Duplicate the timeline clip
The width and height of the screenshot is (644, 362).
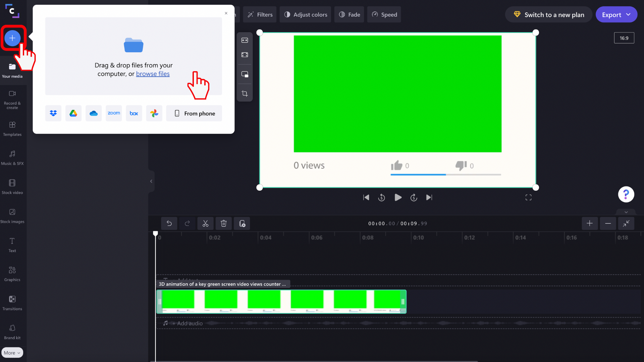coord(242,224)
